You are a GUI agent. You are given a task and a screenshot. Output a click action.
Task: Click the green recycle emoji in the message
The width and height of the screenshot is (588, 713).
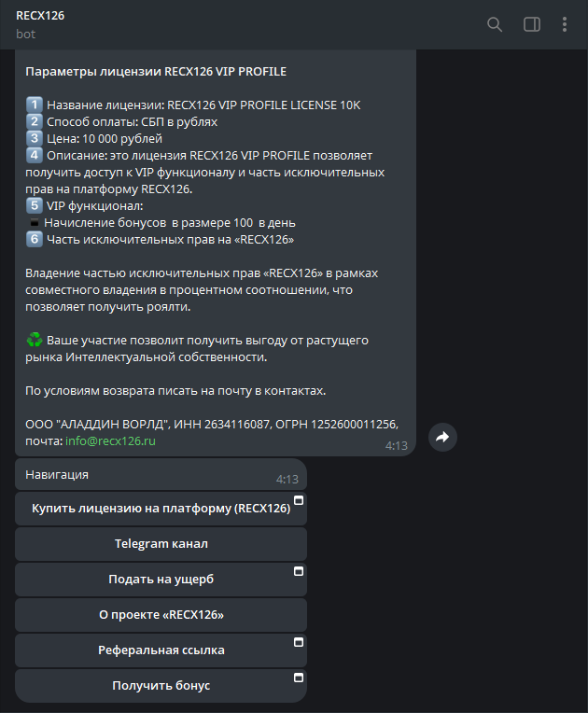pyautogui.click(x=34, y=341)
